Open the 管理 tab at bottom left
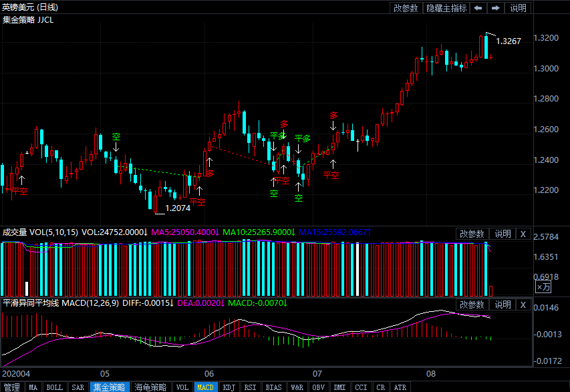 pyautogui.click(x=11, y=387)
